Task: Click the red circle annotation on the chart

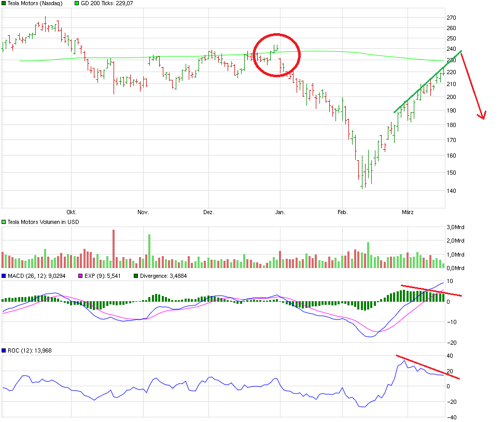Action: [x=276, y=54]
